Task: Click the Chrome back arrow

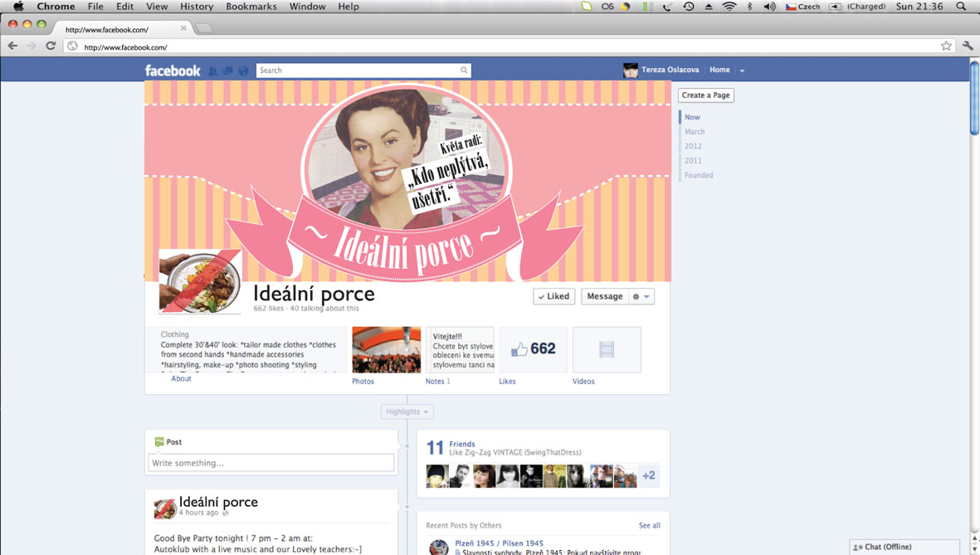Action: [12, 46]
